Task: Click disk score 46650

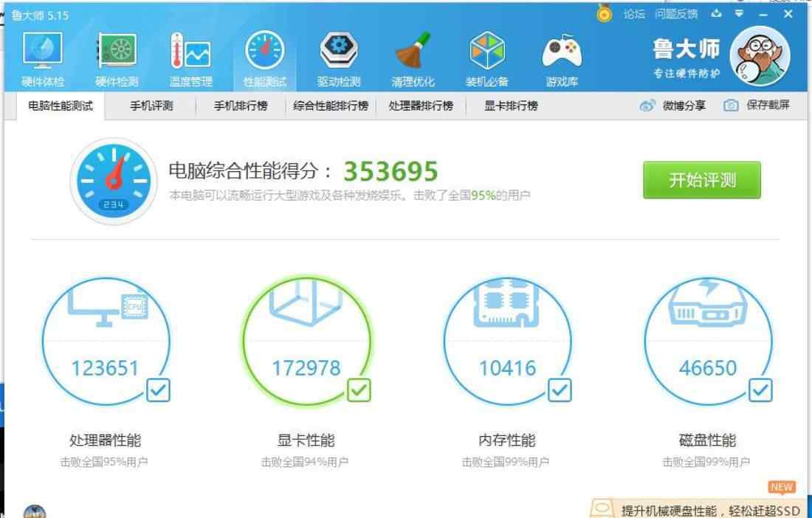Action: coord(708,368)
